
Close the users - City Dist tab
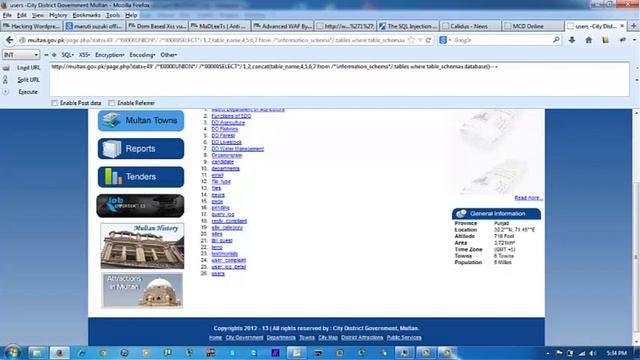[x=622, y=26]
